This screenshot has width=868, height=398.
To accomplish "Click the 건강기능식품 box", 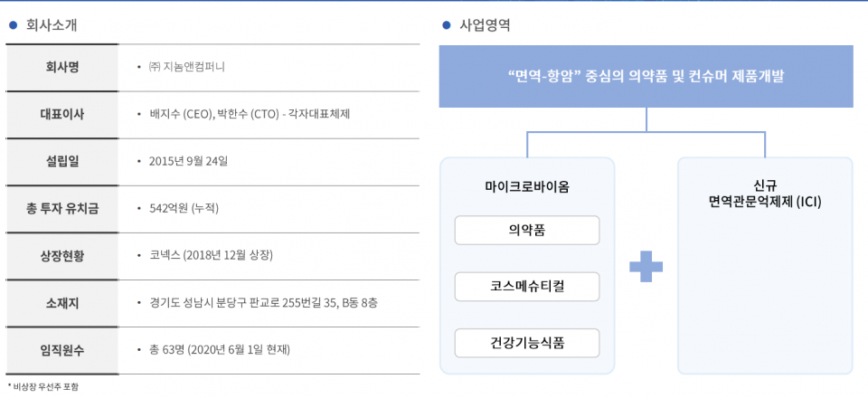I will (x=527, y=343).
